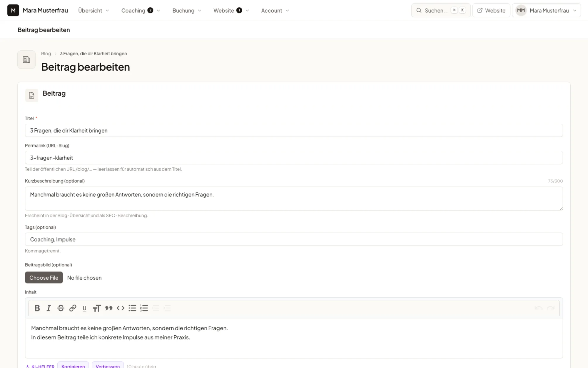Viewport: 588px width, 368px height.
Task: Toggle the code formatting icon
Action: (121, 308)
